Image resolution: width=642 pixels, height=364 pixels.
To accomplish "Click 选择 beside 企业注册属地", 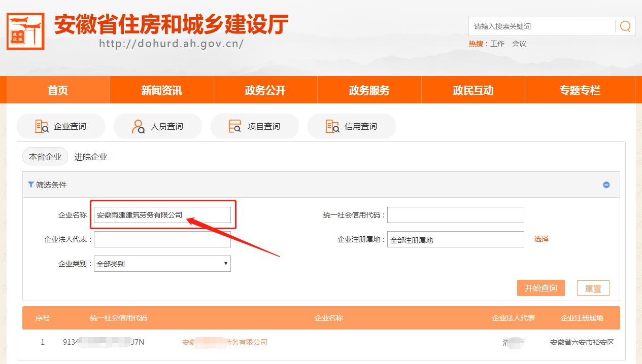I will 542,238.
